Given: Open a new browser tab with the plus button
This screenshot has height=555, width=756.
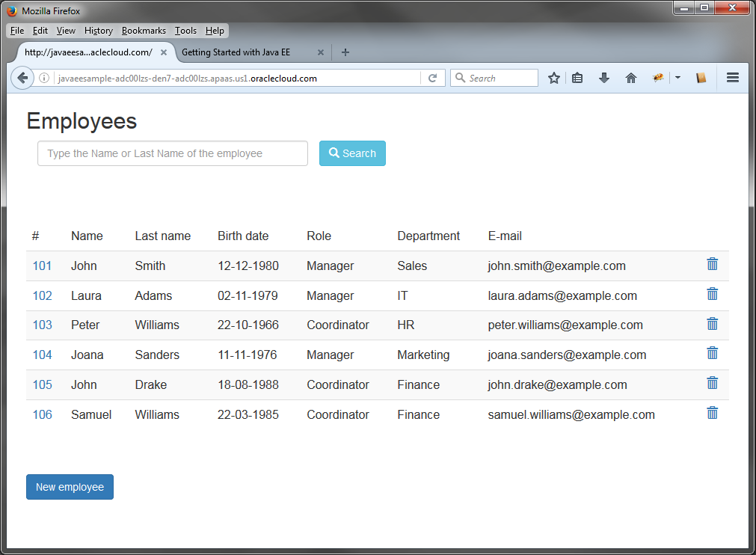Looking at the screenshot, I should click(345, 52).
